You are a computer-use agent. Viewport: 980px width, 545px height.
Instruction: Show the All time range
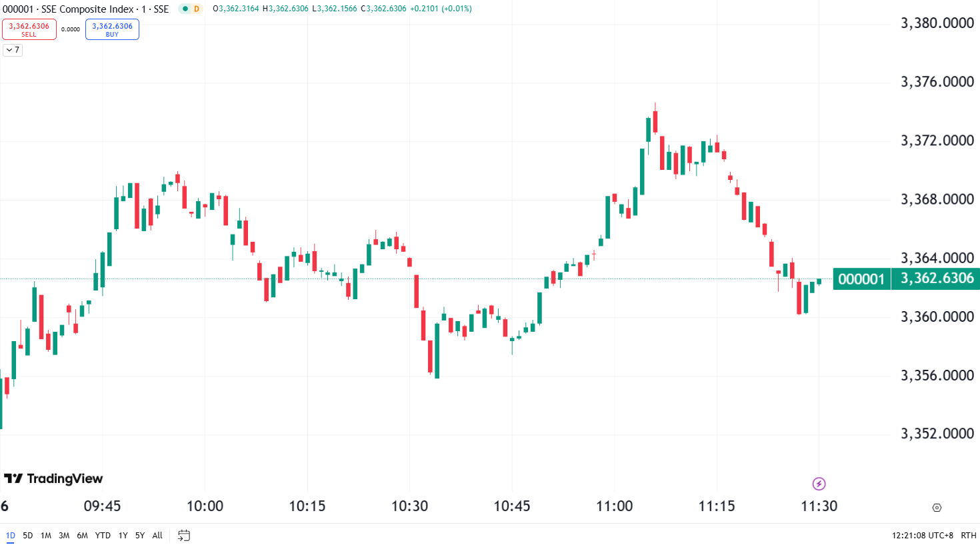click(157, 535)
